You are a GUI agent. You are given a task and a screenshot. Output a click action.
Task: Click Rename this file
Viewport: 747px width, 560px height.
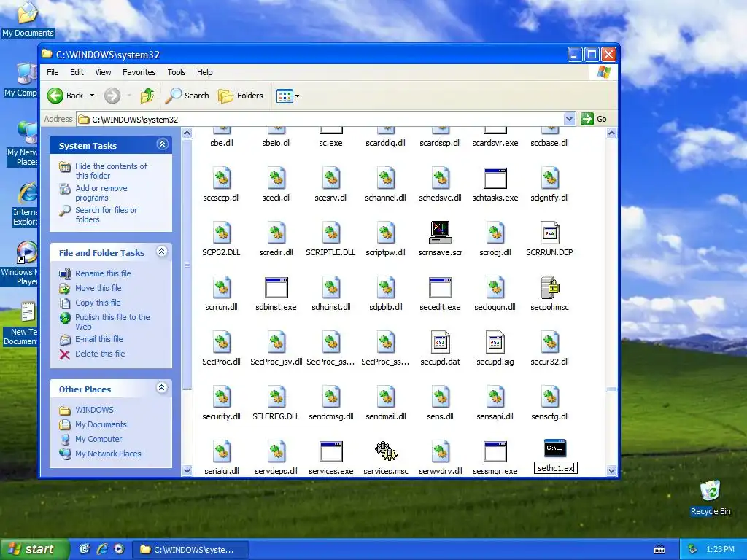[x=103, y=273]
